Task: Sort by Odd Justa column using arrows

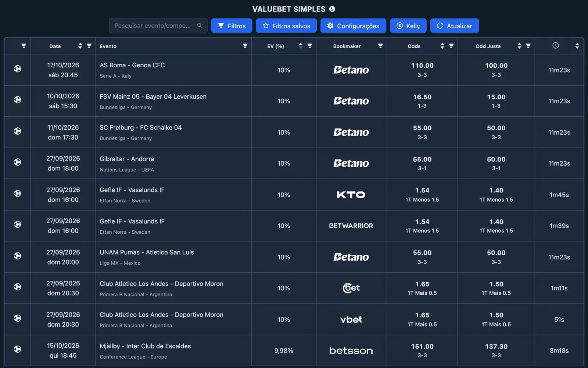Action: (519, 46)
